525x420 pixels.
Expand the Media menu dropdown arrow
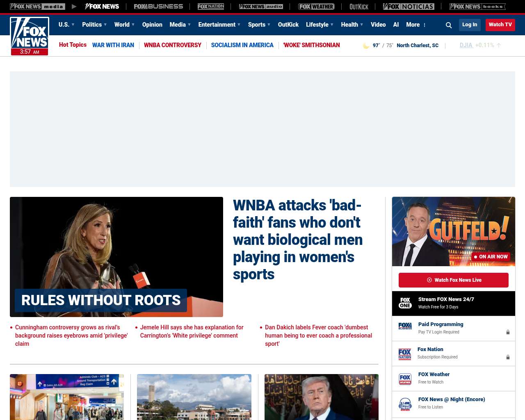[189, 25]
